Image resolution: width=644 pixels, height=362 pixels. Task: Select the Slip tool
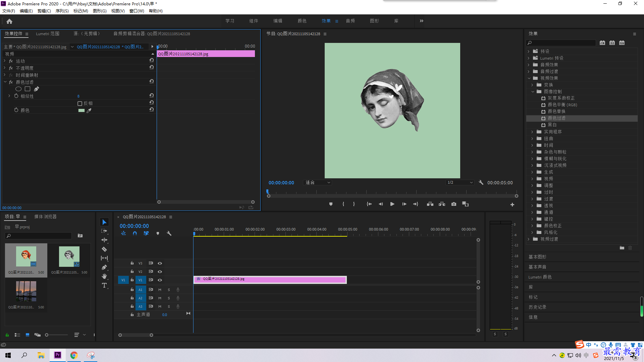104,258
